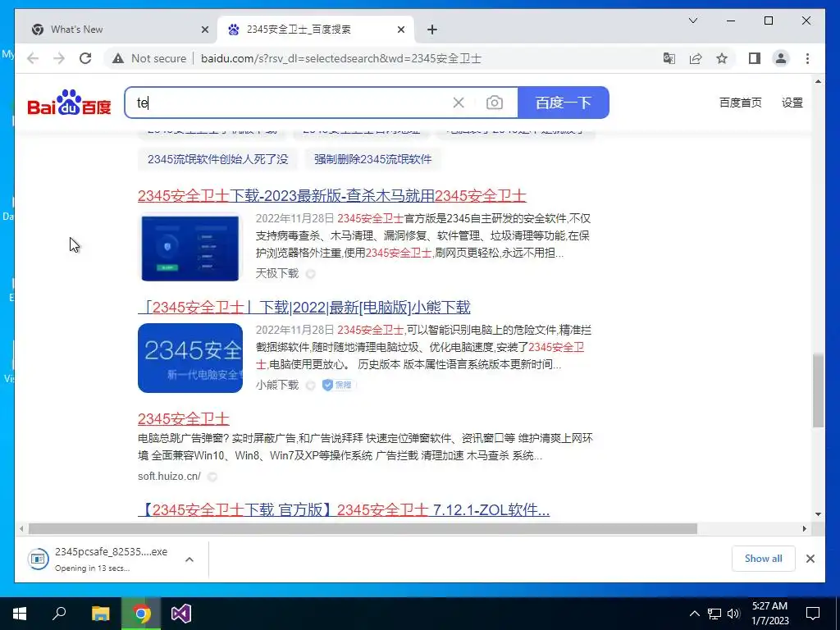This screenshot has width=840, height=630.
Task: Click Chrome icon in taskbar
Action: coord(141,614)
